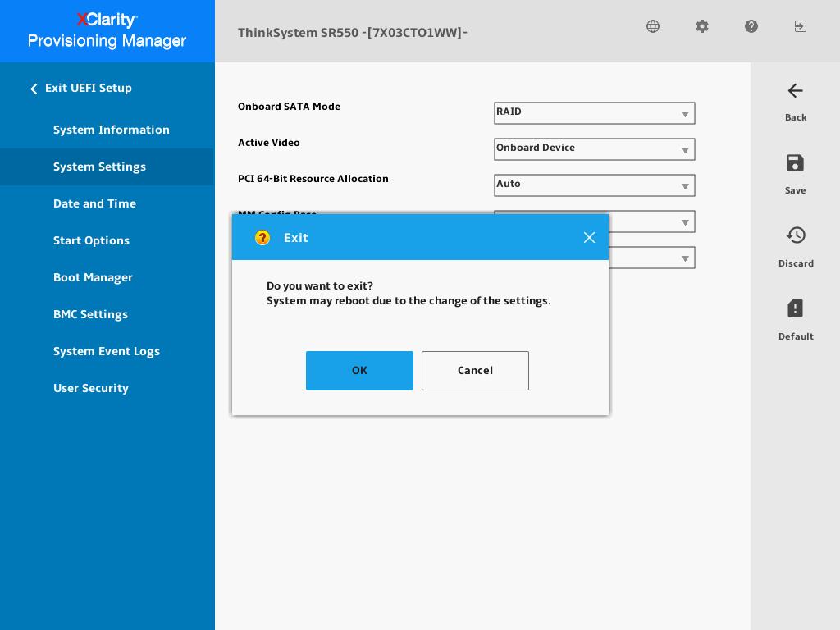Open System Event Logs page
Screen dimensions: 840x630
click(107, 351)
